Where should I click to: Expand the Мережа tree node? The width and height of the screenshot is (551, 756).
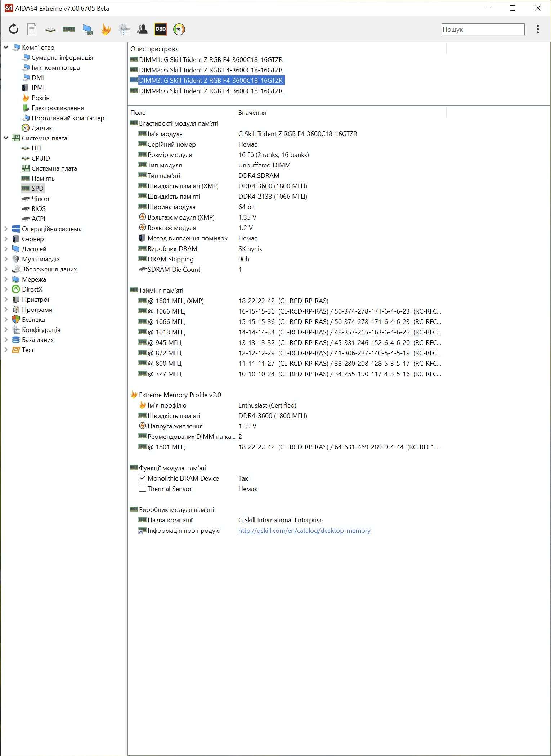pyautogui.click(x=6, y=279)
